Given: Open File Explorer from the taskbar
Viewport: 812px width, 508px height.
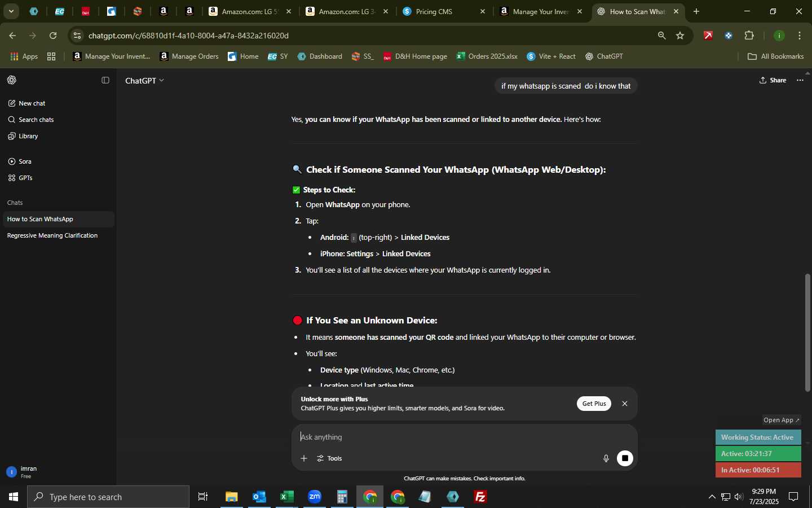Looking at the screenshot, I should (x=232, y=497).
